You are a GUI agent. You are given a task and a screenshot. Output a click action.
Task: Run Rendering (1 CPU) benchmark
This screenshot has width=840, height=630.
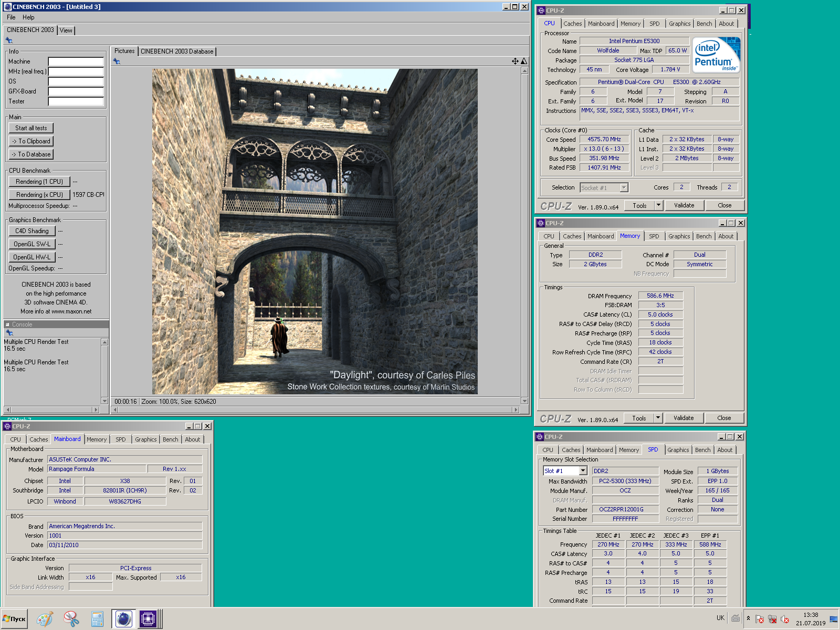click(x=39, y=182)
